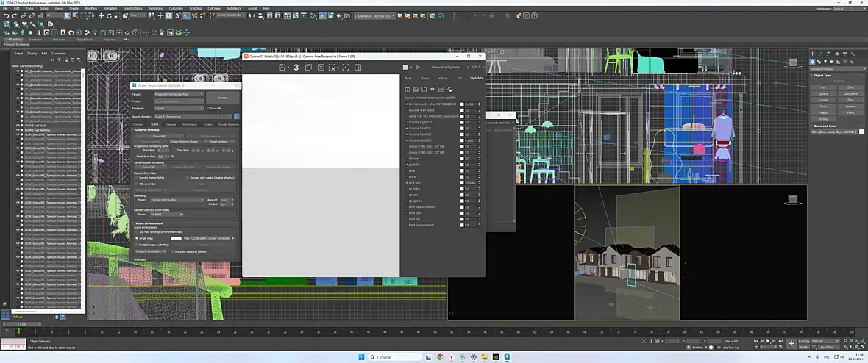Click the Stop render square icon
The width and height of the screenshot is (868, 363).
(x=405, y=67)
